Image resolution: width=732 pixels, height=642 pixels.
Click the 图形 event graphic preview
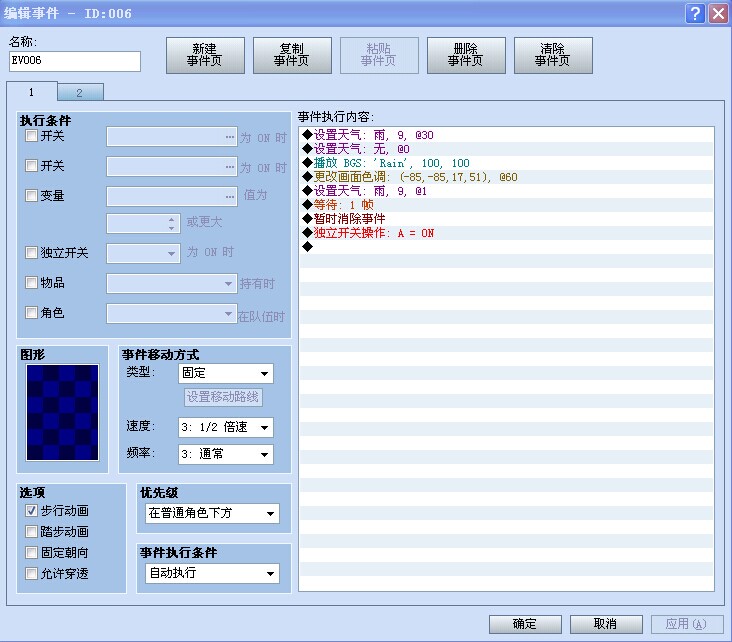[63, 413]
